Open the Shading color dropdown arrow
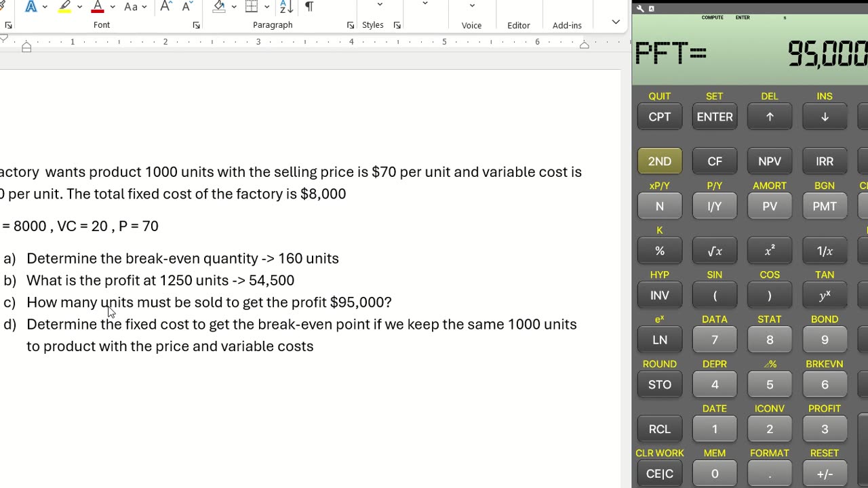 click(x=234, y=7)
